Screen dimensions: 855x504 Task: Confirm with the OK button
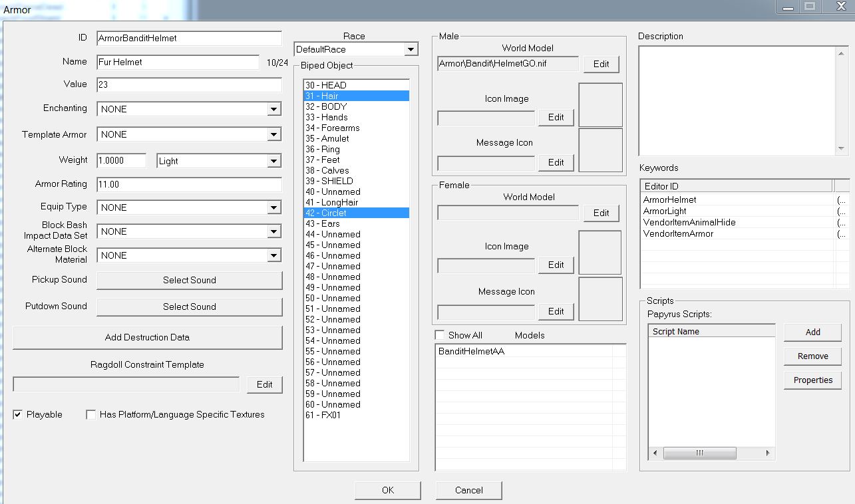(387, 490)
